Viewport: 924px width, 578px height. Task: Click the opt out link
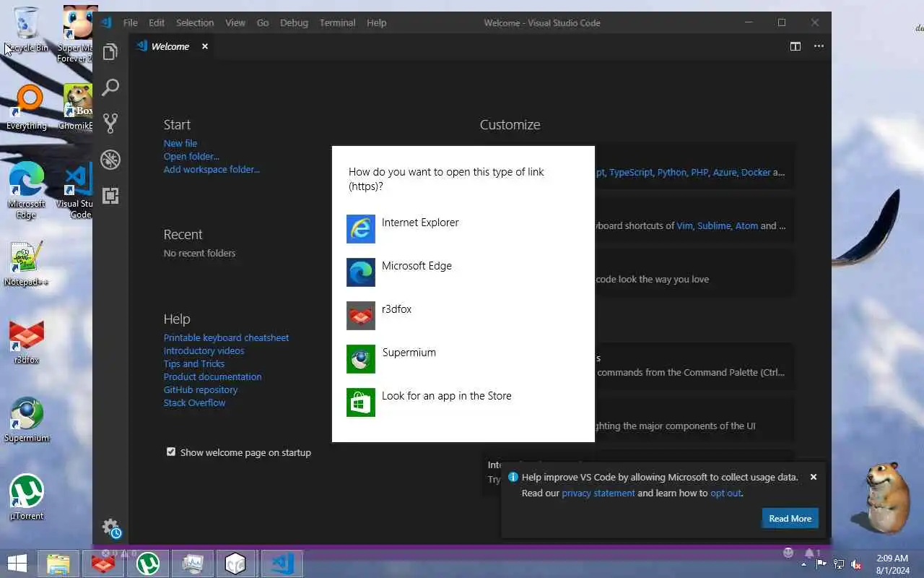coord(725,493)
